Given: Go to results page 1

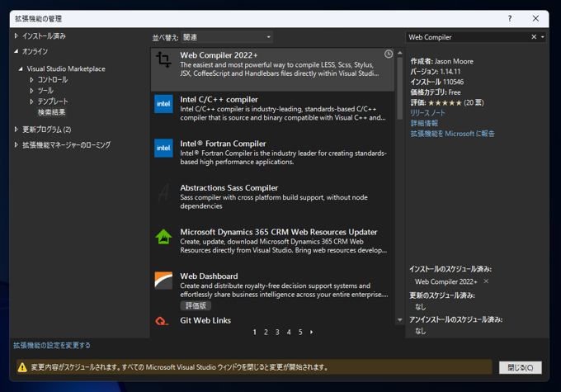Looking at the screenshot, I should click(x=254, y=333).
